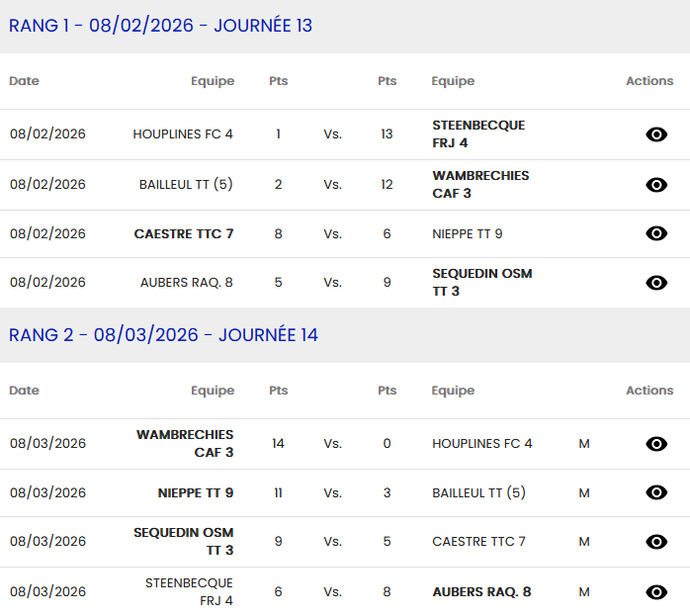View Caestre TTC 7 vs Nieppe TT 9 match
690x616 pixels.
pos(656,233)
